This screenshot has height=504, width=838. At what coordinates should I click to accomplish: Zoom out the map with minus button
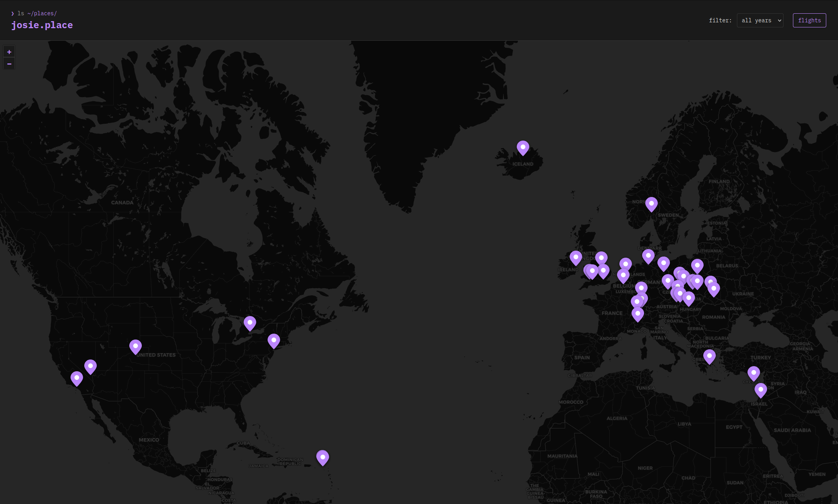point(9,64)
